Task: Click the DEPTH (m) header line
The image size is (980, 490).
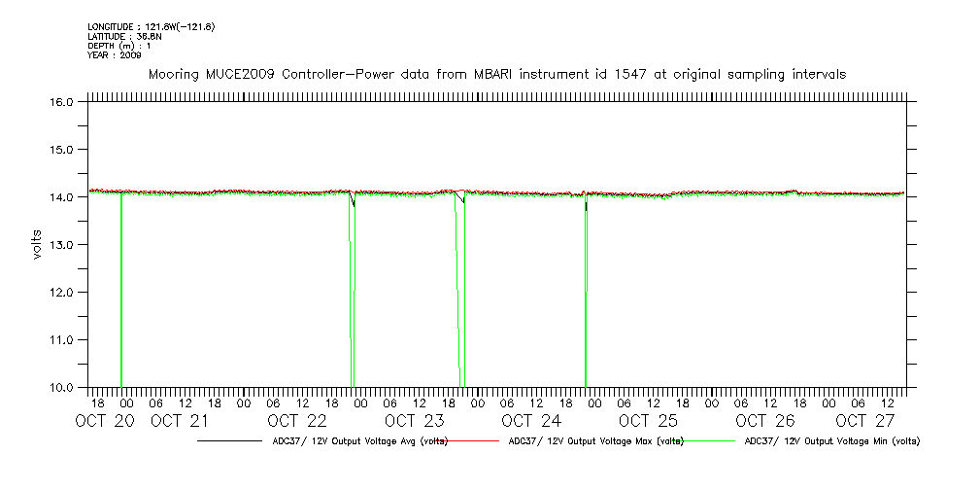Action: point(119,46)
